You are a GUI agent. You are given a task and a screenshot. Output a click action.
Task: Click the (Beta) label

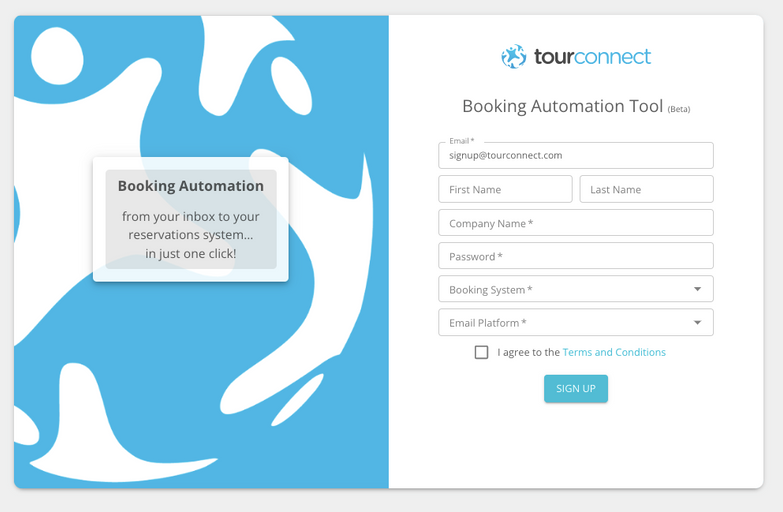679,109
